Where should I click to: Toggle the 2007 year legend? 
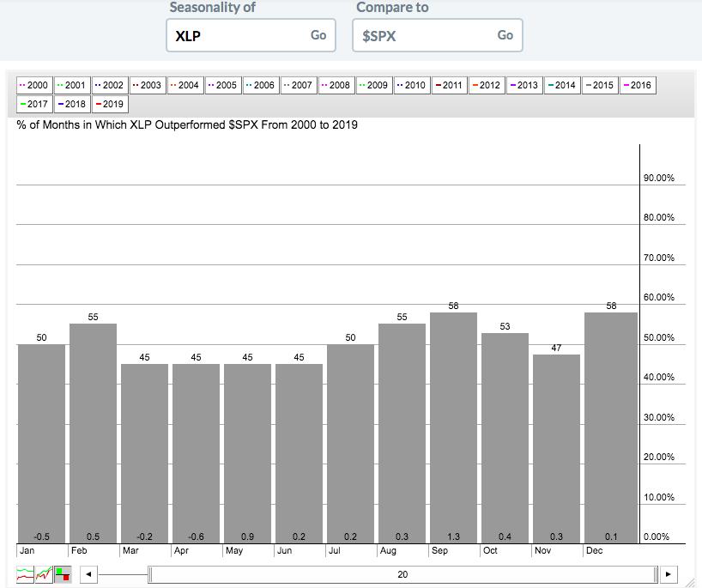(x=299, y=85)
